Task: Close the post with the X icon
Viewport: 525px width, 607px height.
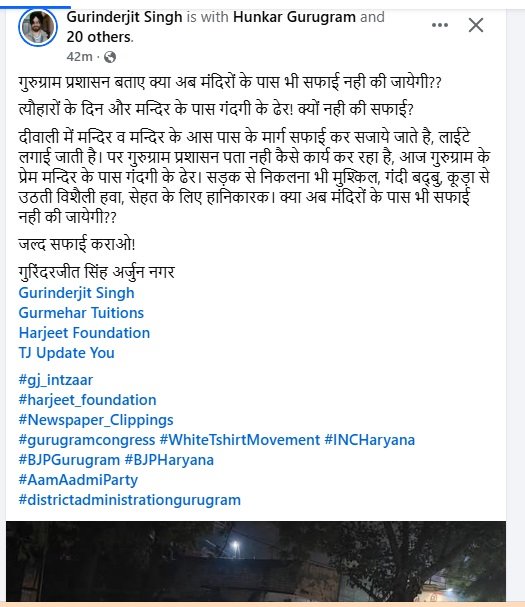Action: click(x=475, y=25)
